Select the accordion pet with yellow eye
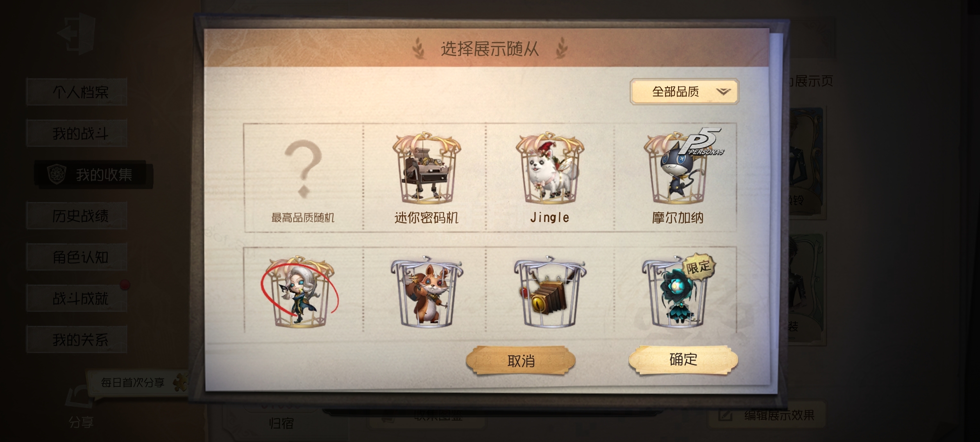 pos(549,291)
